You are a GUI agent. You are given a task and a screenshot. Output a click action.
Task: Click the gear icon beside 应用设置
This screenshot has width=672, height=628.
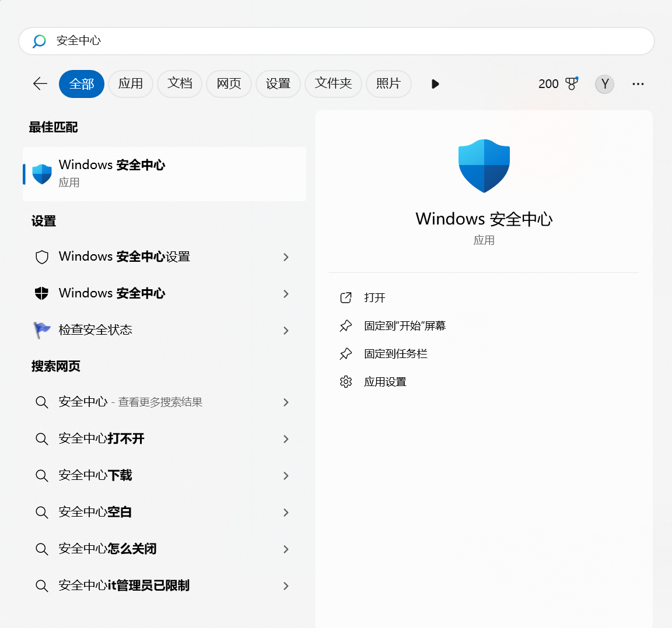click(346, 382)
